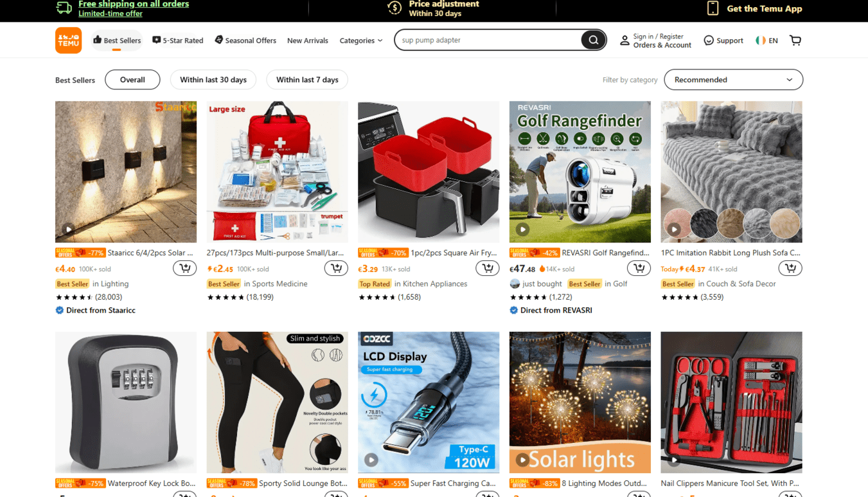Select Within last 30 days filter
Screen dimensions: 868x497
pos(213,80)
